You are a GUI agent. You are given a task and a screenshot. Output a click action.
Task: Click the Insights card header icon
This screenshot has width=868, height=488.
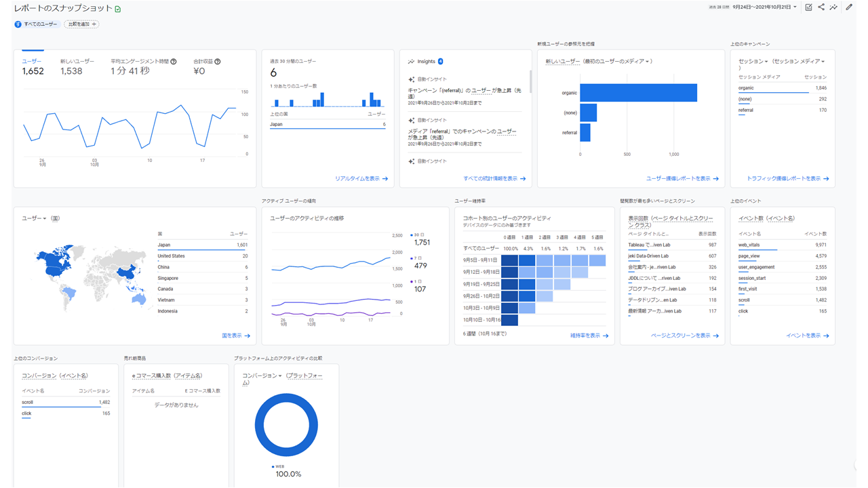click(x=411, y=62)
